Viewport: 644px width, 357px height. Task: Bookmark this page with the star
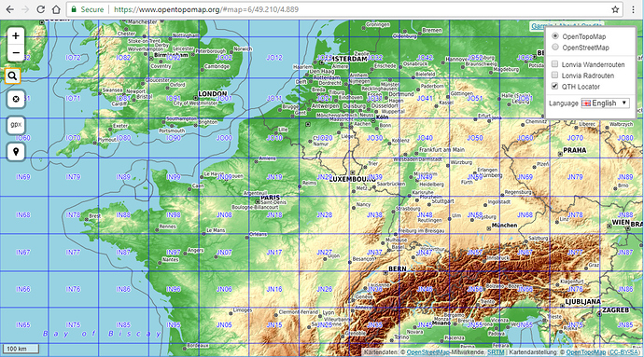click(x=615, y=9)
